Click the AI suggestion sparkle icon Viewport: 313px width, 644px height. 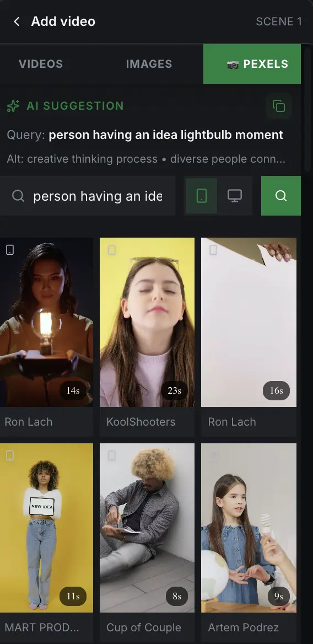(13, 106)
